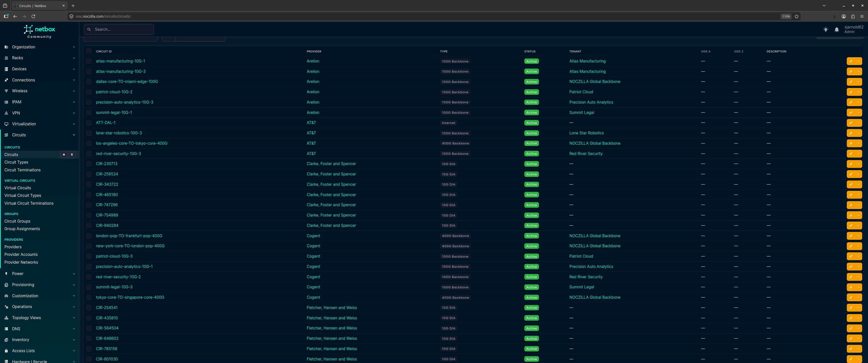868x363 pixels.
Task: Open circuit los-angeles-core-TO-tokyo-core-400G link
Action: (132, 143)
